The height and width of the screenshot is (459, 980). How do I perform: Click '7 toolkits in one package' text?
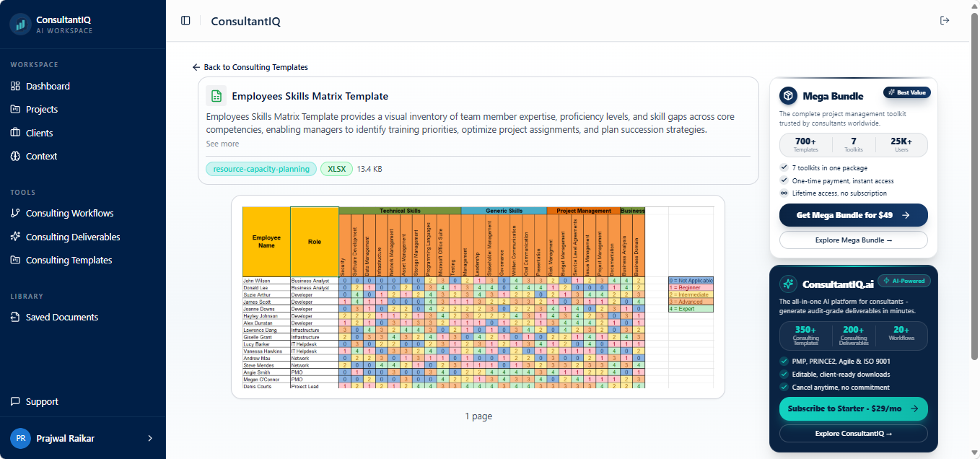[x=828, y=167]
